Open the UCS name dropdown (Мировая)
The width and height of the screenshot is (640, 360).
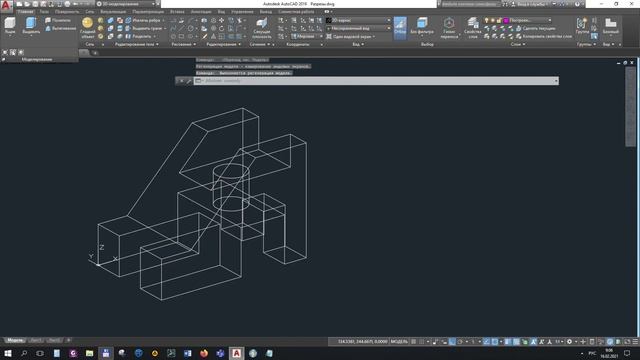[x=306, y=36]
